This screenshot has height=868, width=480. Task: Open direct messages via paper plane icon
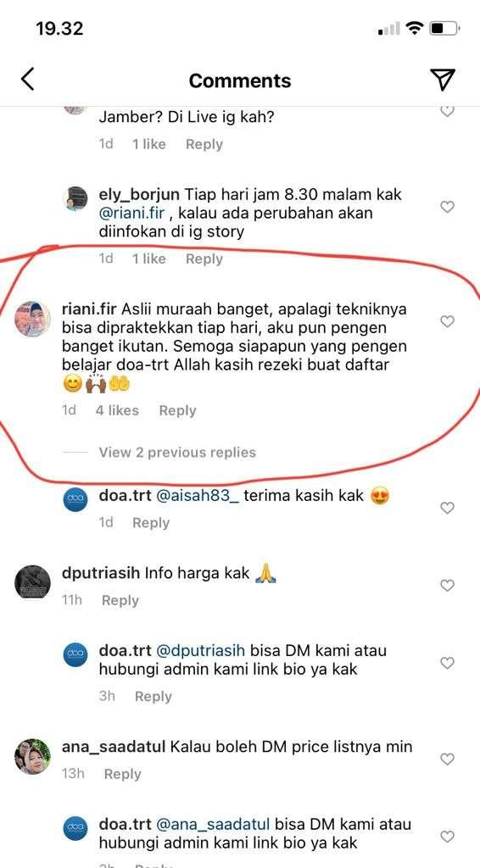pyautogui.click(x=443, y=80)
